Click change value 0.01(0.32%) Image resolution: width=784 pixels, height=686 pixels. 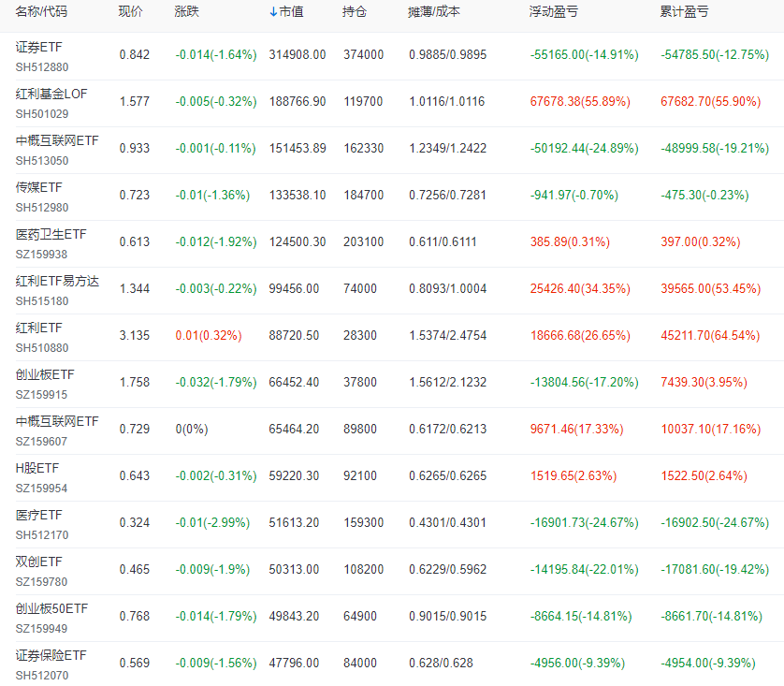pos(209,335)
